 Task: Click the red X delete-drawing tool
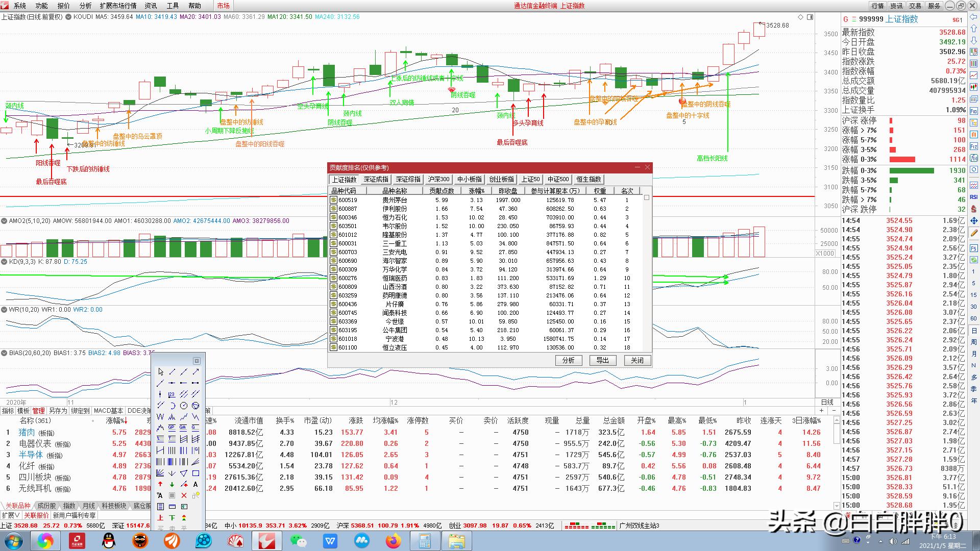pos(184,495)
